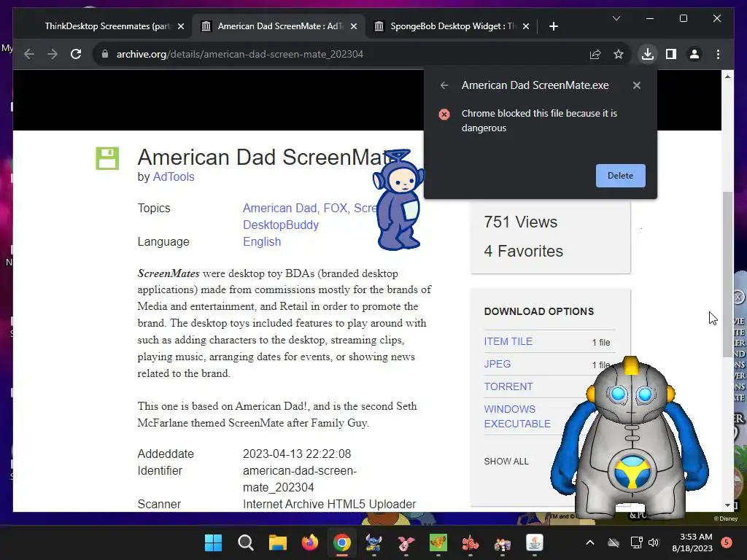Click the address bar URL
This screenshot has height=560, width=747.
239,54
